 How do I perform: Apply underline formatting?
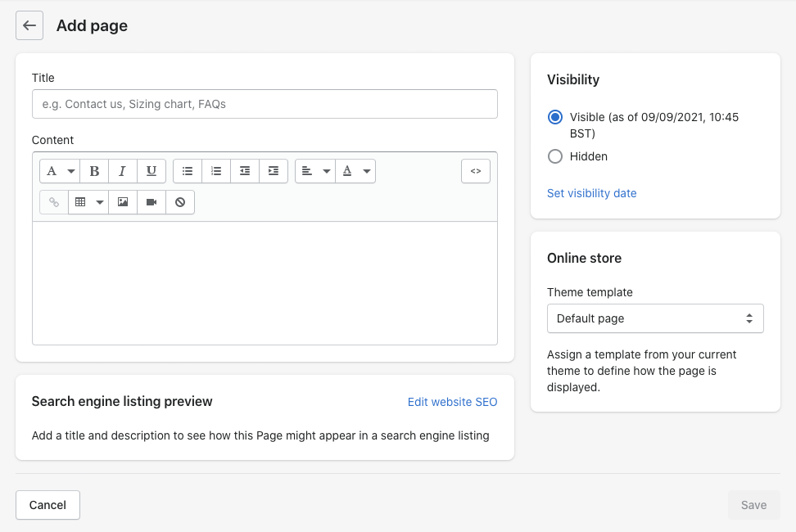pyautogui.click(x=152, y=171)
